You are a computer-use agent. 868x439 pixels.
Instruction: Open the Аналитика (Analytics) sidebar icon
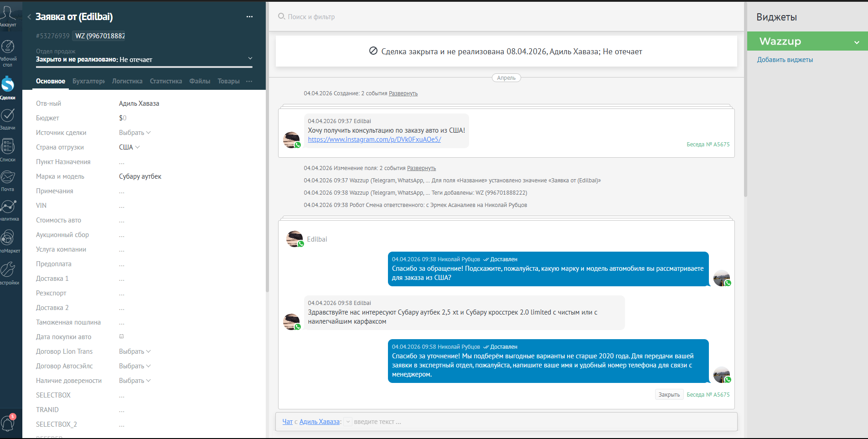8,207
